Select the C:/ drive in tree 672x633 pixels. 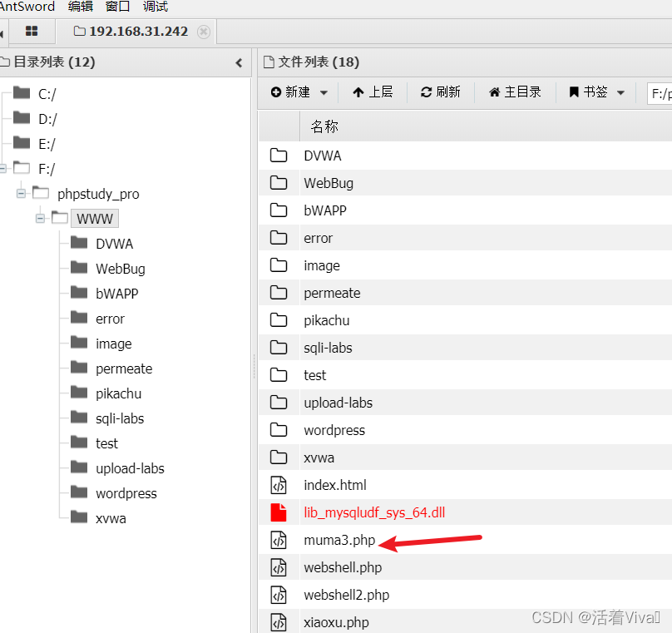pyautogui.click(x=47, y=94)
